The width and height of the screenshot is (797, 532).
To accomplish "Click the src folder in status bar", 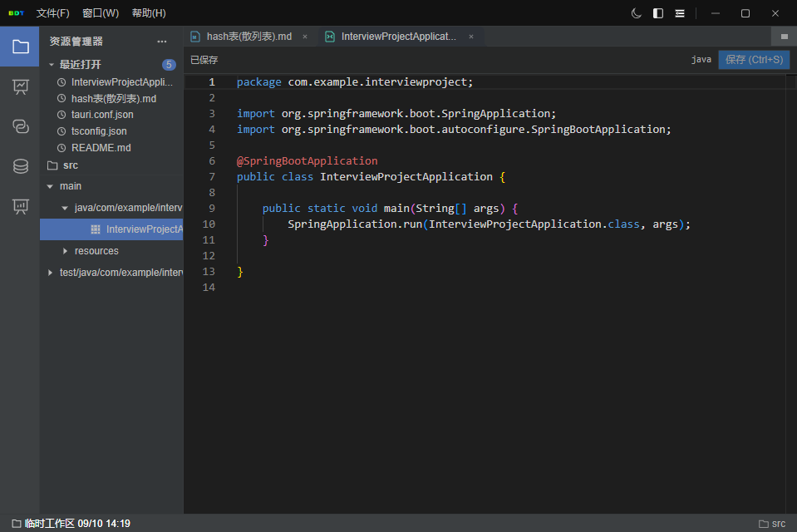I will click(772, 524).
